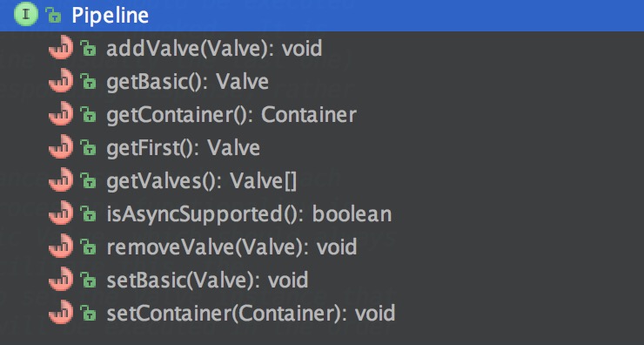Click the green lock icon beside getValves

pyautogui.click(x=88, y=180)
